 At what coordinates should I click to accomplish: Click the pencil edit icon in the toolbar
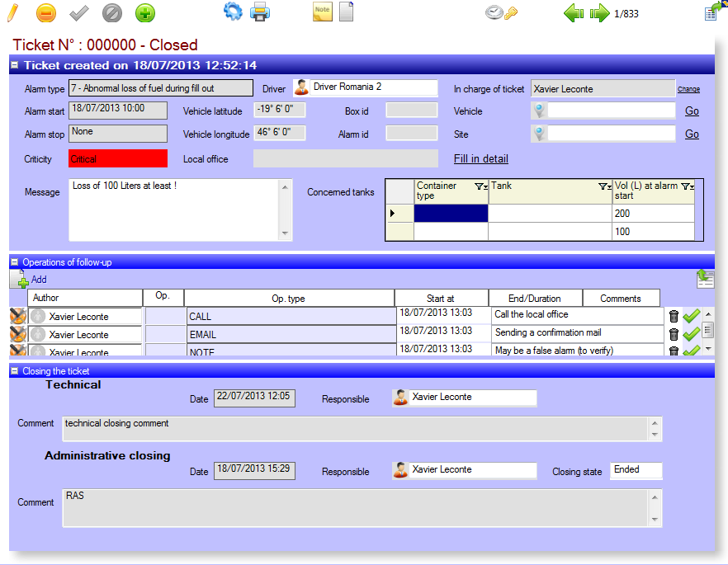pos(13,12)
